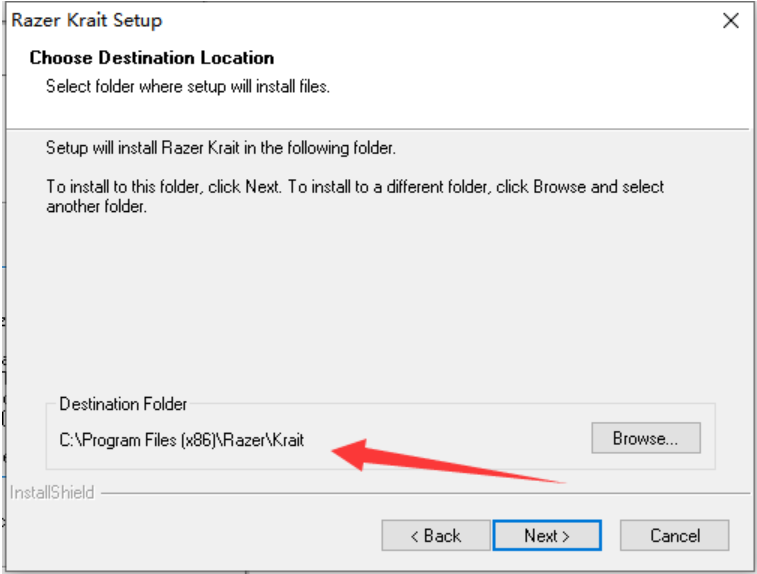757x574 pixels.
Task: Click the Browse... button
Action: [645, 438]
